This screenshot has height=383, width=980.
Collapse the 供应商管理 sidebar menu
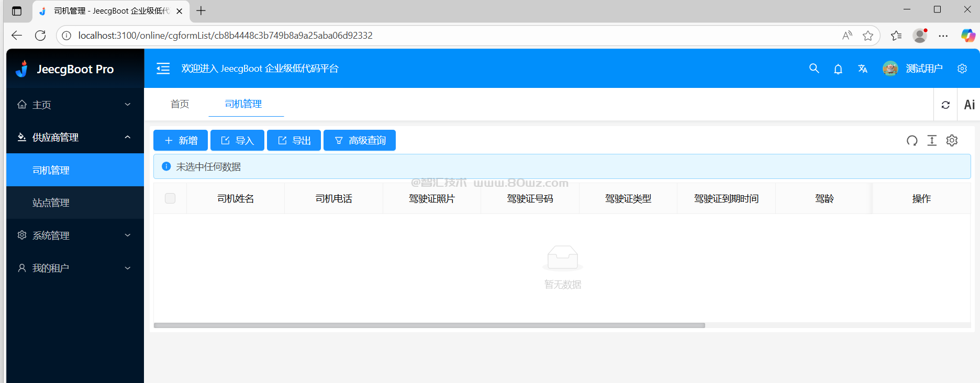coord(75,137)
